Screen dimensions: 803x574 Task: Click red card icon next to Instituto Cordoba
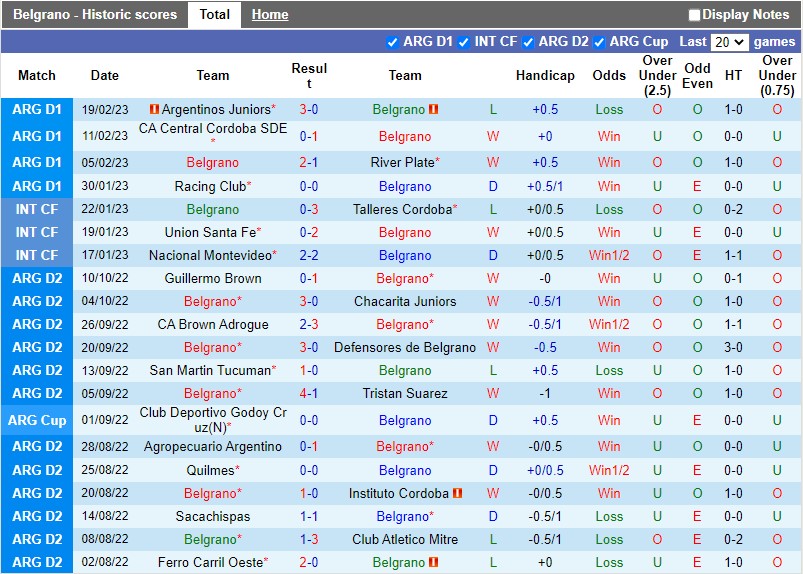click(457, 493)
